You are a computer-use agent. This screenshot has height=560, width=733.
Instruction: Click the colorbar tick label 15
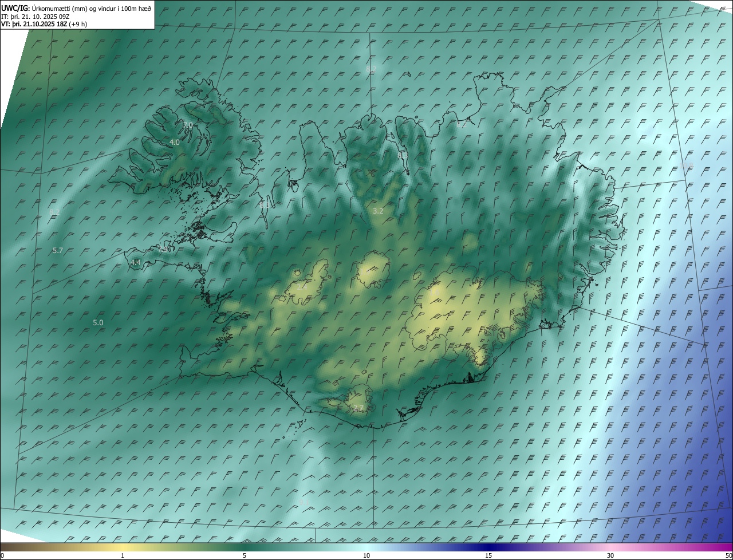coord(488,555)
